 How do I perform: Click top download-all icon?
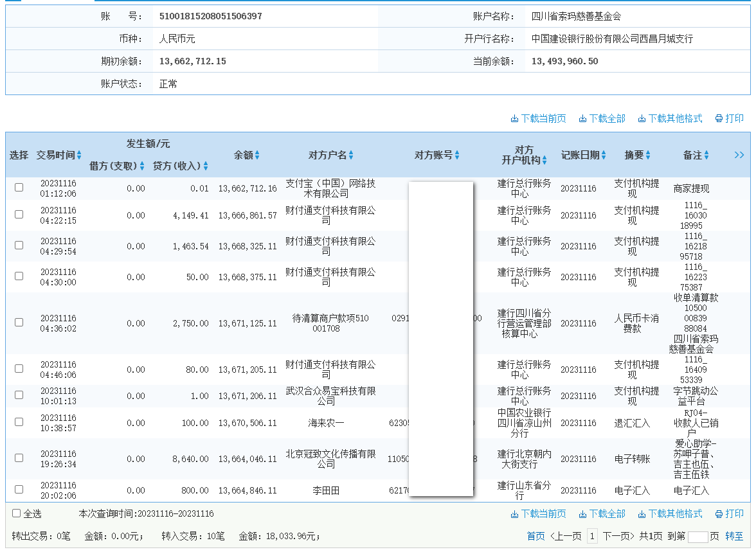pos(582,119)
